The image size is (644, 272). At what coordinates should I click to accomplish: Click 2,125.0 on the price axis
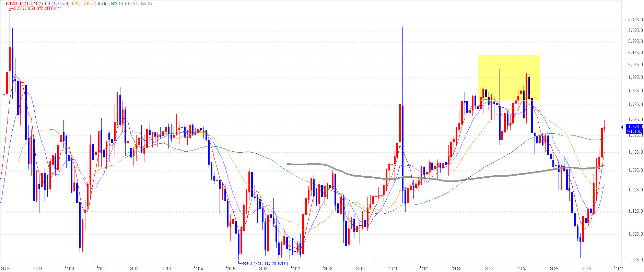click(635, 53)
